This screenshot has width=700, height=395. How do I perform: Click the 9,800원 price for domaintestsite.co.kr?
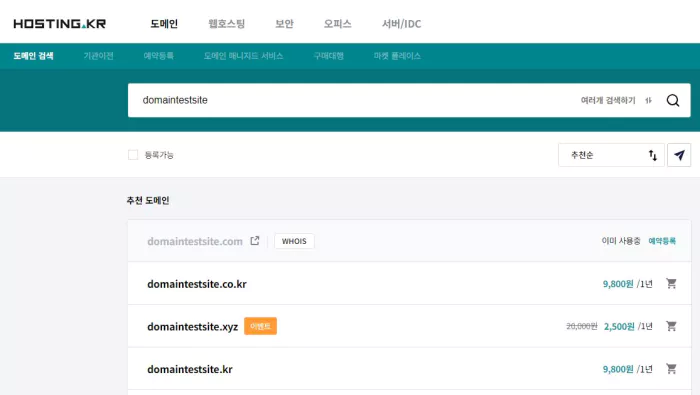(x=618, y=284)
